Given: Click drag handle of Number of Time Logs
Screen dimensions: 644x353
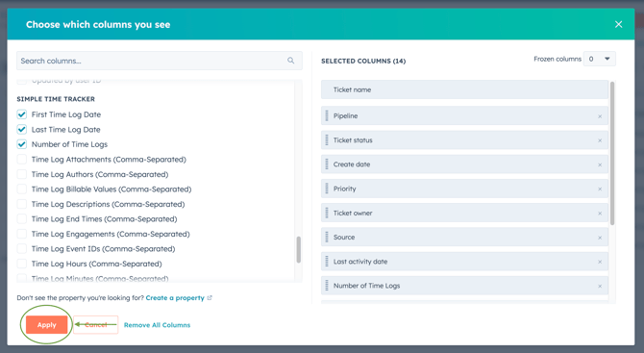Looking at the screenshot, I should (327, 286).
